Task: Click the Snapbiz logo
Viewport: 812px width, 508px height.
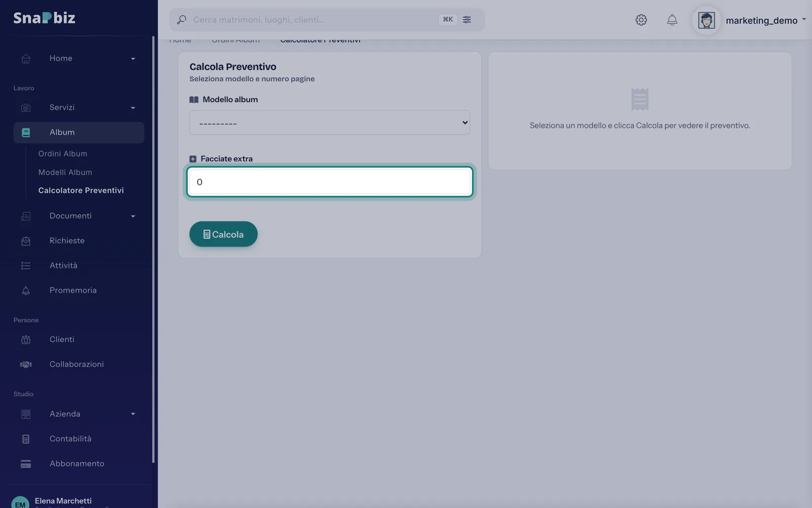Action: pyautogui.click(x=44, y=18)
